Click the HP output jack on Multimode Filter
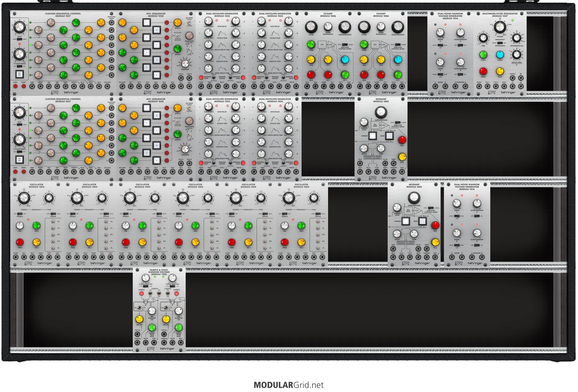This screenshot has height=392, width=578. click(521, 86)
